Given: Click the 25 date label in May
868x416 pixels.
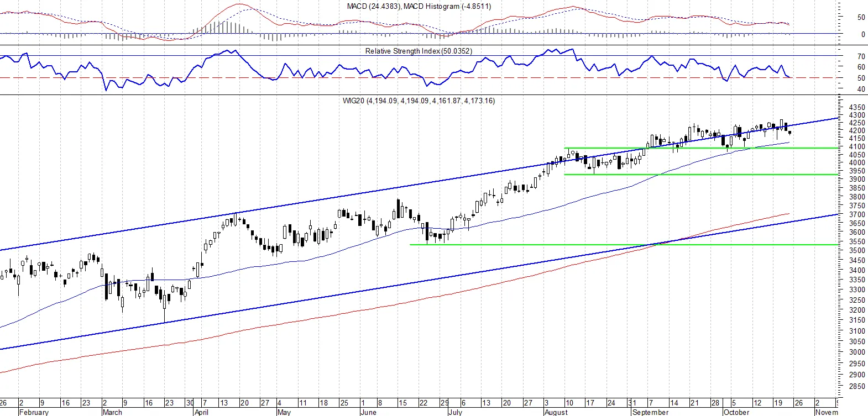Looking at the screenshot, I should (344, 403).
